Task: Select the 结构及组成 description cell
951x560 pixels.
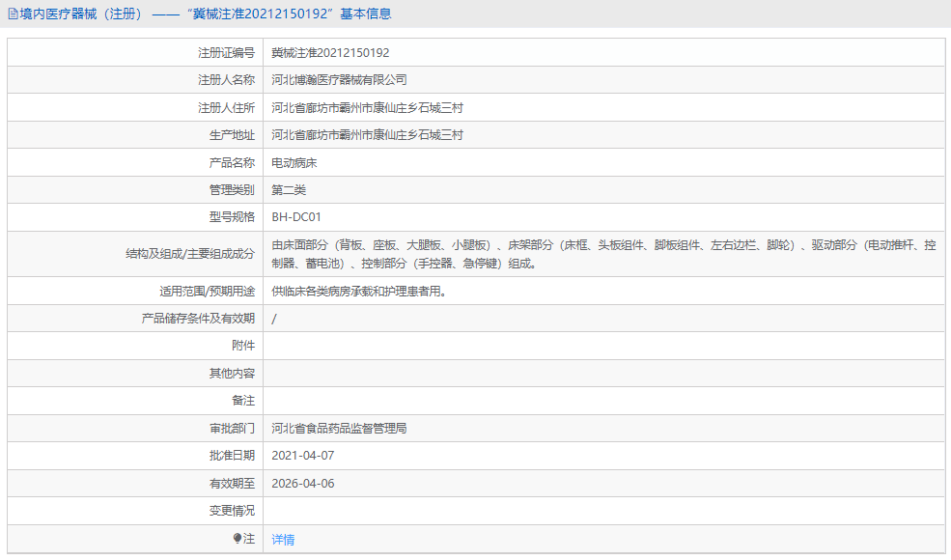Action: coord(599,253)
